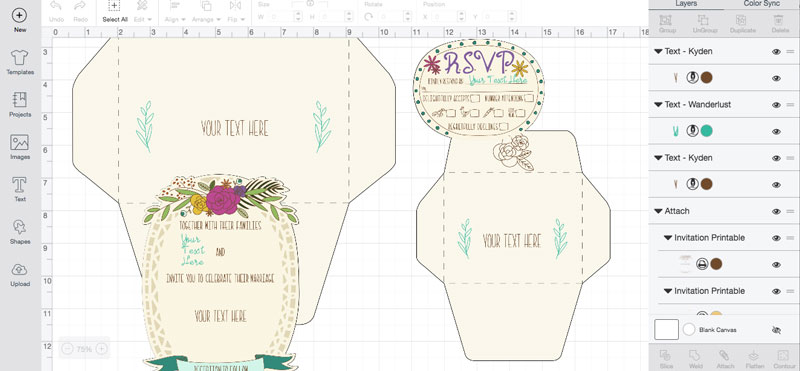The image size is (800, 371).
Task: Click the Select All tool
Action: point(115,11)
